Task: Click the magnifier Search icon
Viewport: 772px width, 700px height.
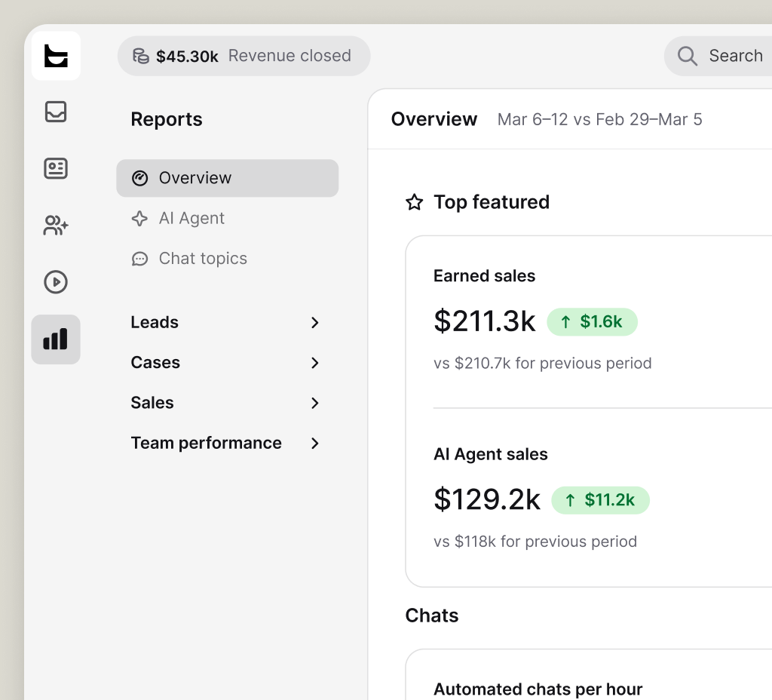Action: click(x=687, y=56)
